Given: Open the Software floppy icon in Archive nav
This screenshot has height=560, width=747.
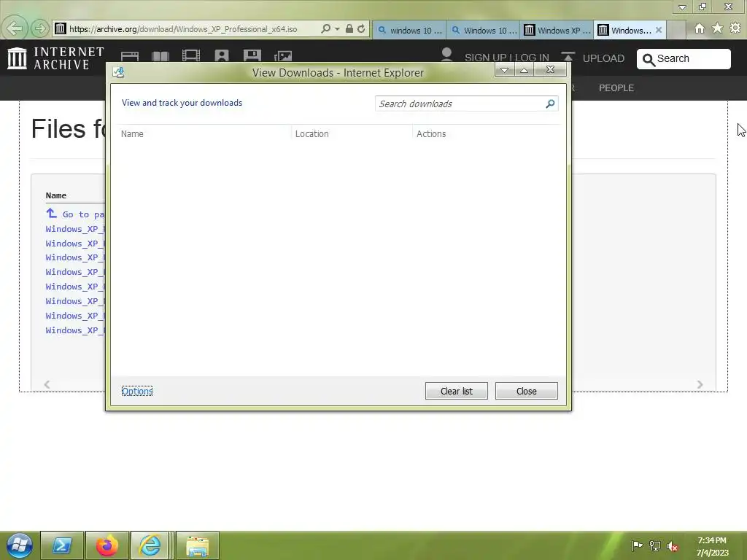Looking at the screenshot, I should point(252,55).
